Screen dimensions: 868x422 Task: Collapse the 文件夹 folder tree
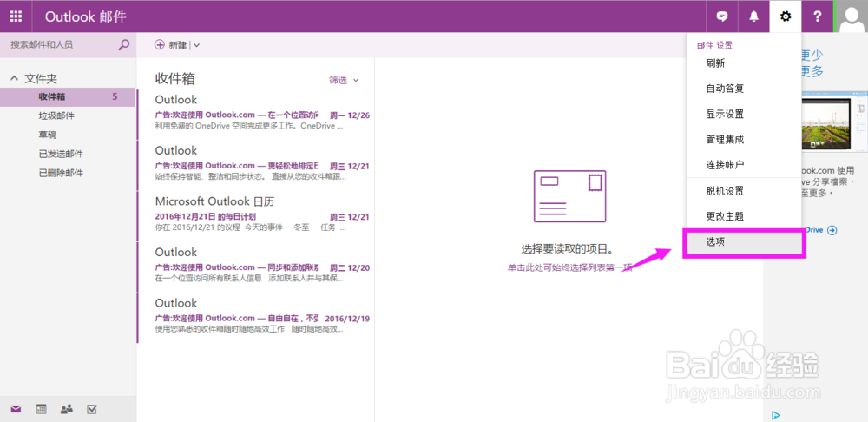(x=15, y=79)
